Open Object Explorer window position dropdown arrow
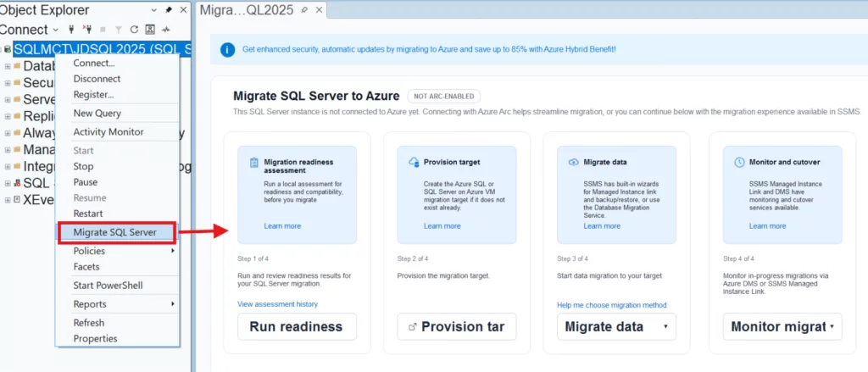The height and width of the screenshot is (372, 868). [x=154, y=10]
